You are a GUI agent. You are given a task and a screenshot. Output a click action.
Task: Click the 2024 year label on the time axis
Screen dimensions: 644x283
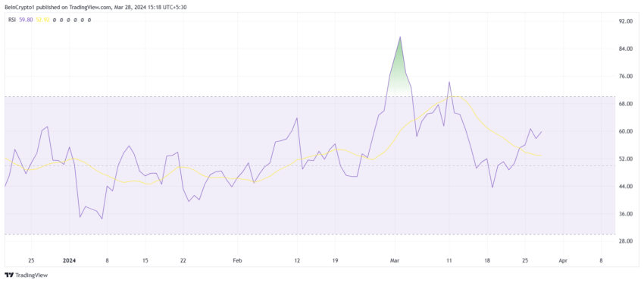[69, 260]
